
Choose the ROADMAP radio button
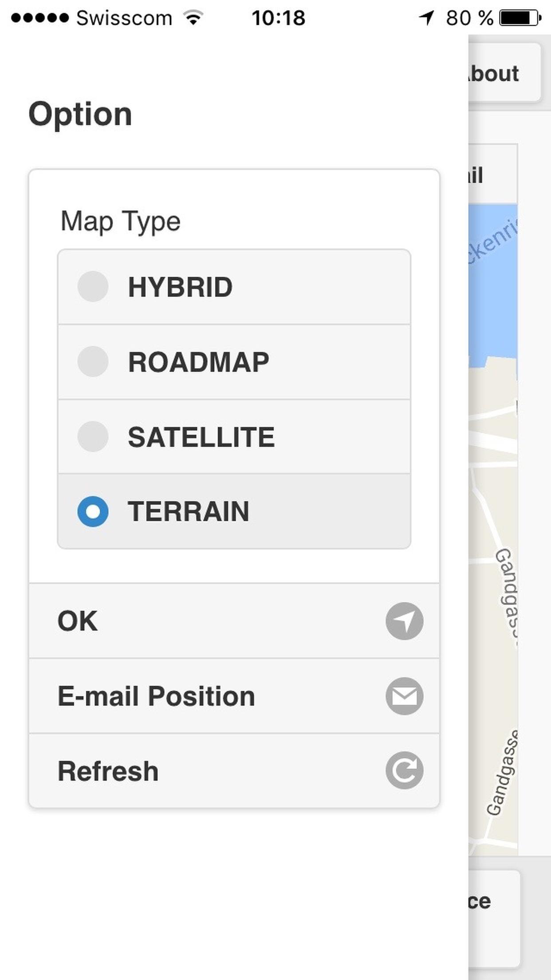pyautogui.click(x=93, y=362)
